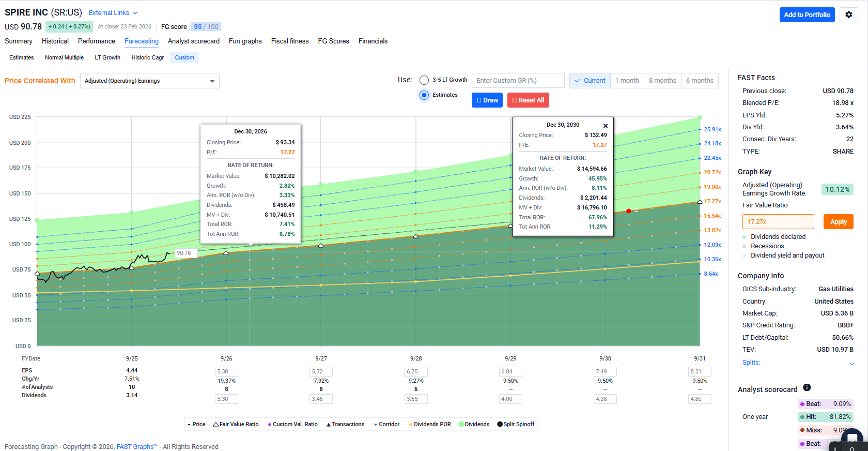Viewport: 868px width, 451px height.
Task: Select the 3 months estimate period
Action: click(662, 81)
